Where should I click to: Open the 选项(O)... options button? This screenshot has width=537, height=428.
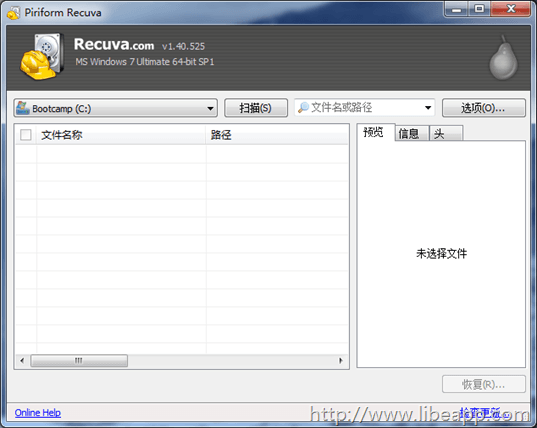[x=484, y=108]
